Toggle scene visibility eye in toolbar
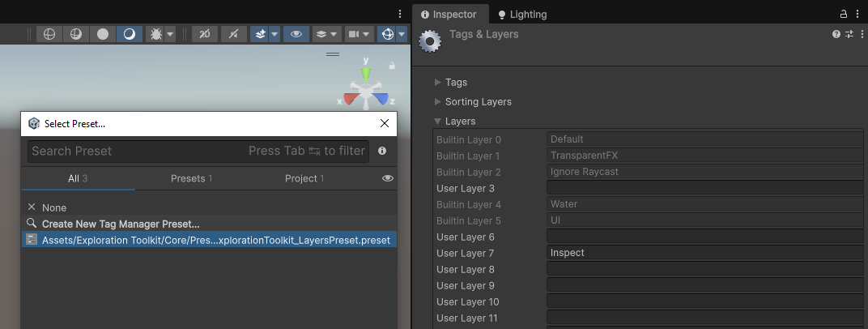Image resolution: width=868 pixels, height=329 pixels. tap(296, 34)
